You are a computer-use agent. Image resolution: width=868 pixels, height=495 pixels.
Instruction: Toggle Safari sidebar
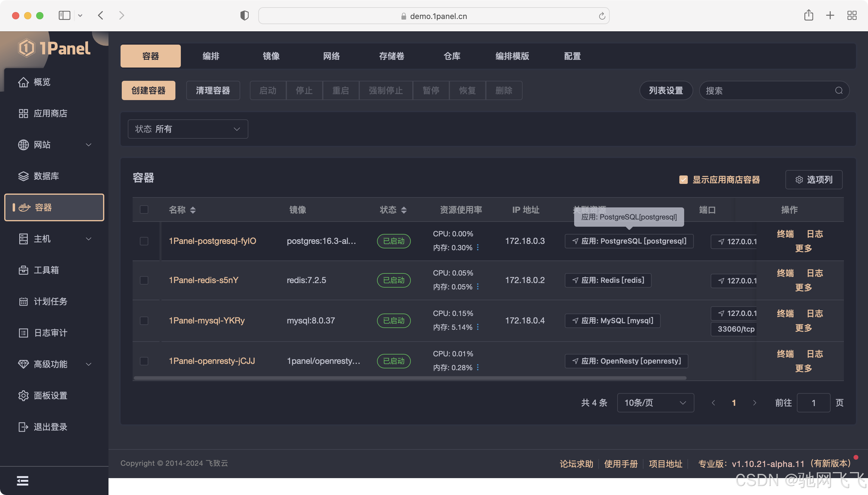click(x=64, y=15)
